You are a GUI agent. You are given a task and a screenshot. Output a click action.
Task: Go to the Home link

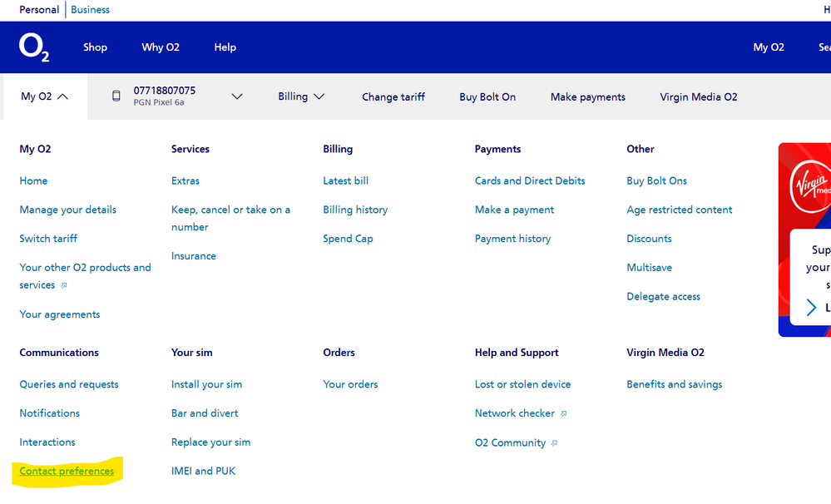33,180
